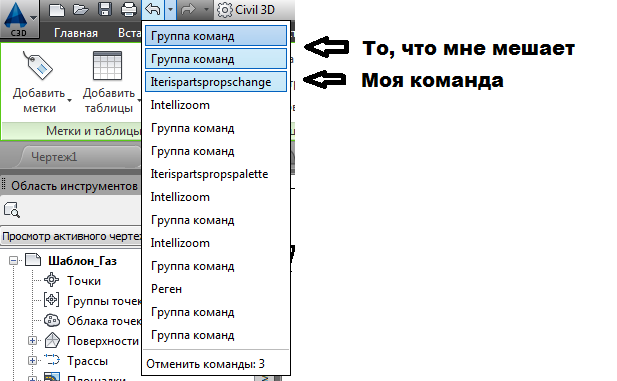Open the Просмотр активного чертежа view dropdown
This screenshot has width=617, height=381.
tap(71, 236)
